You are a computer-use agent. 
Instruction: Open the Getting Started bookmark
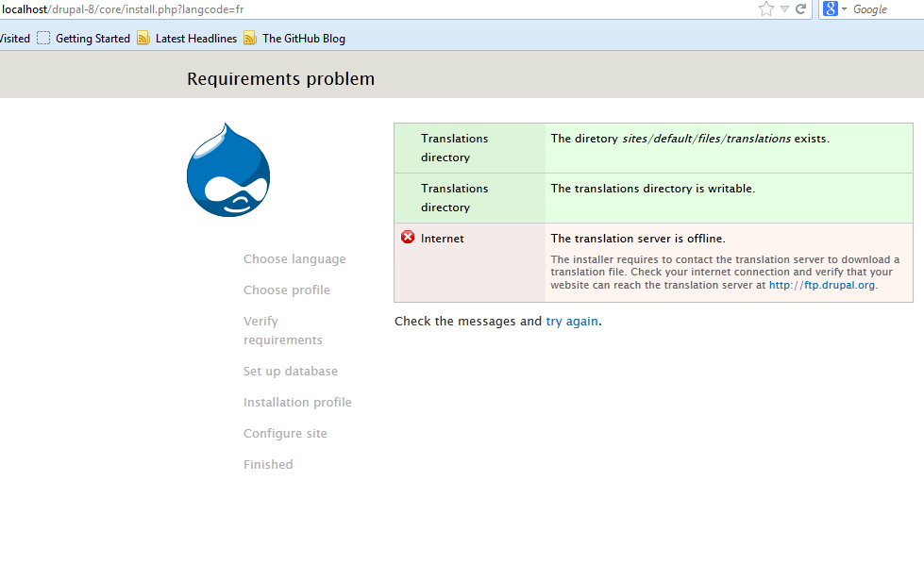(x=92, y=39)
